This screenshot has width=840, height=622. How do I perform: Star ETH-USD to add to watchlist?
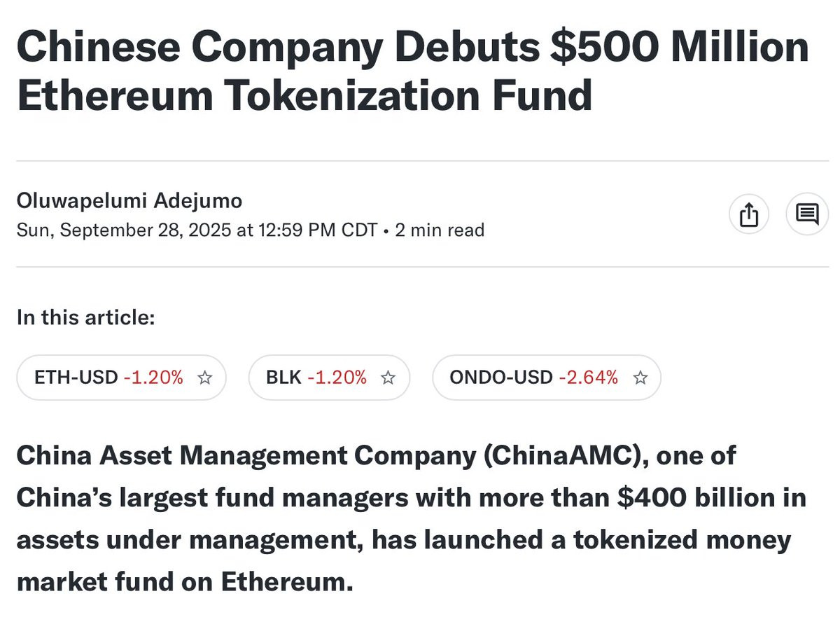pos(205,378)
